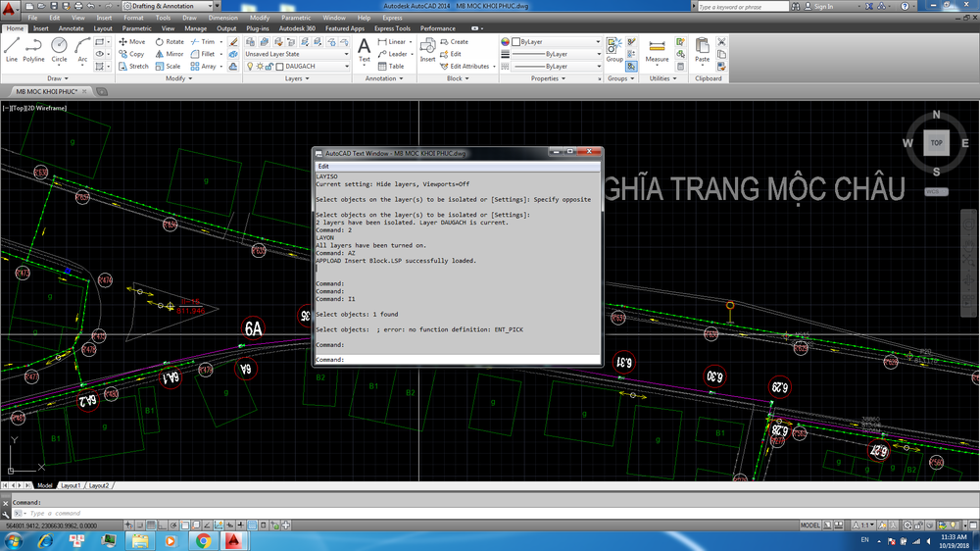The height and width of the screenshot is (551, 980).
Task: Click the Measure utility icon
Action: pos(657,49)
